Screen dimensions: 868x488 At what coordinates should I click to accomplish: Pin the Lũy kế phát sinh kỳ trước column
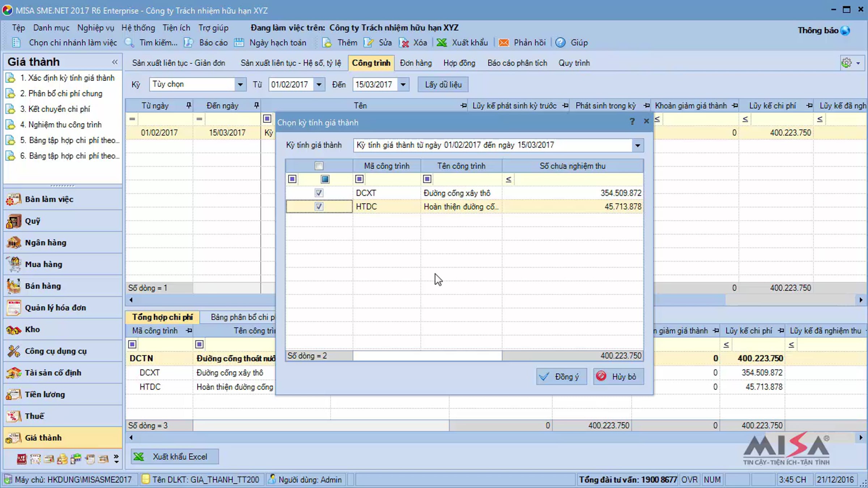click(565, 106)
